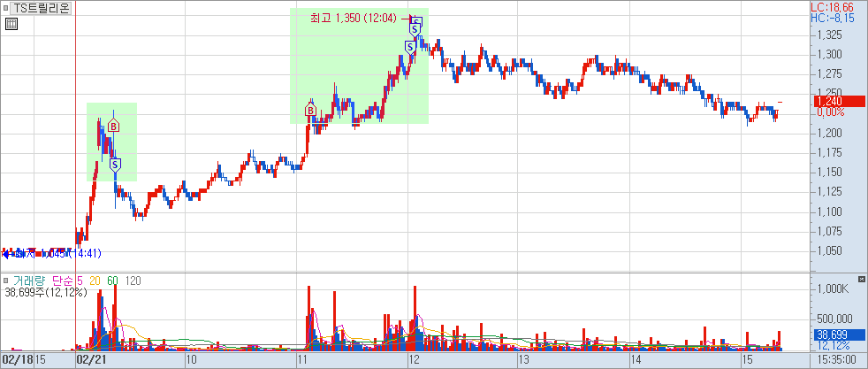Click the 11 hour mark on time axis
The width and height of the screenshot is (868, 369).
tap(302, 359)
